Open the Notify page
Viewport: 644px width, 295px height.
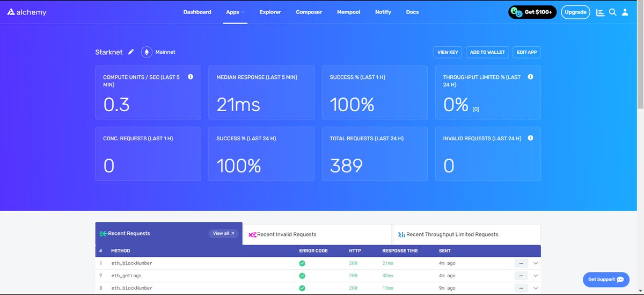coord(383,12)
